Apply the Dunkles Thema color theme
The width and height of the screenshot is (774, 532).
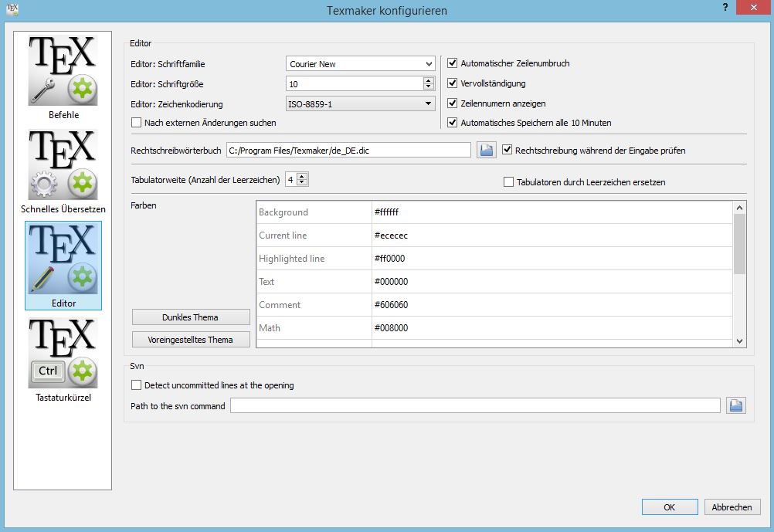click(x=191, y=317)
